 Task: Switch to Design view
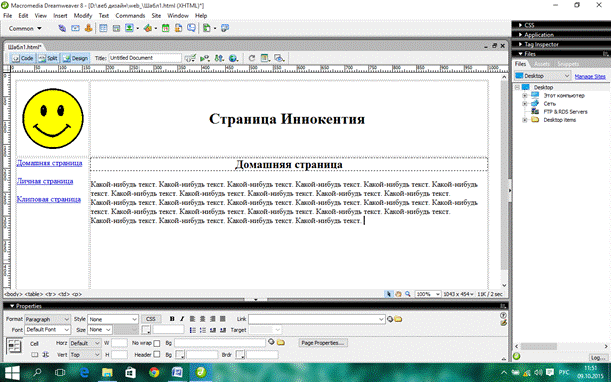[76, 58]
